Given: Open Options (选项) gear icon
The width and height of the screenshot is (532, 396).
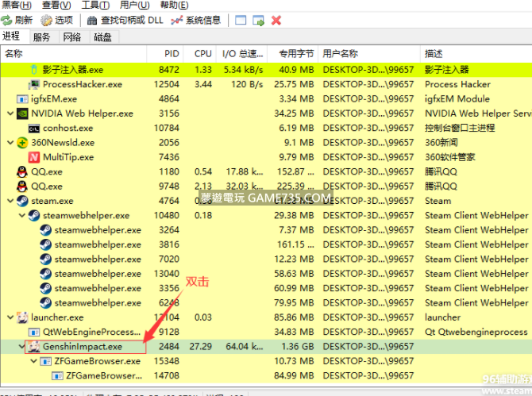Looking at the screenshot, I should tap(46, 21).
